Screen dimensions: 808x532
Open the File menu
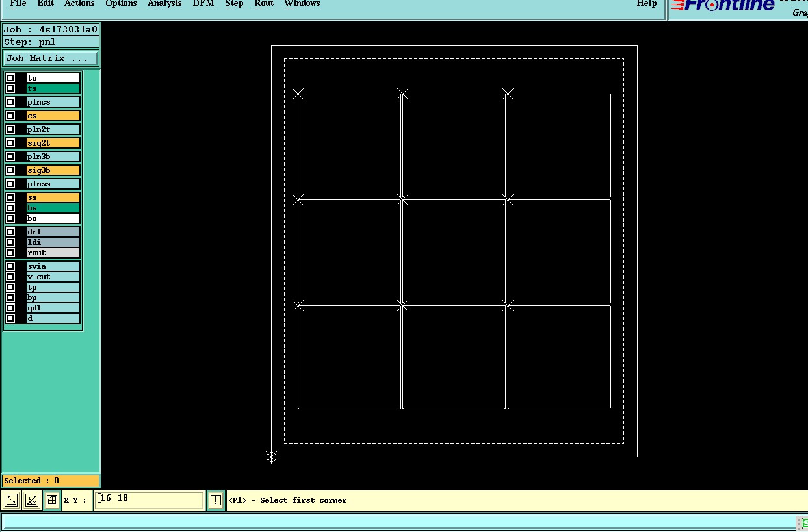[x=18, y=4]
